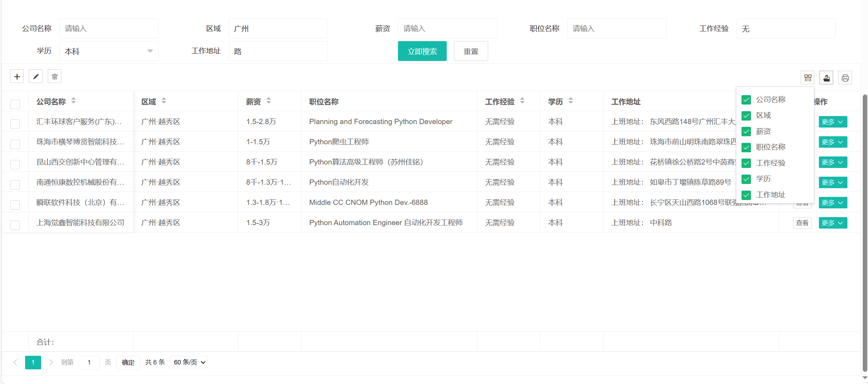
Task: Click the current page 1 button
Action: 33,362
